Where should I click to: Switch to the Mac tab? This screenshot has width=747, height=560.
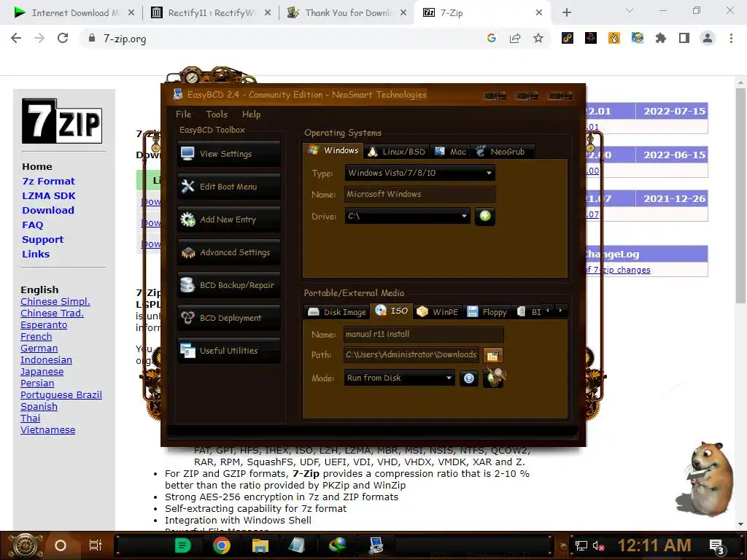pyautogui.click(x=450, y=152)
